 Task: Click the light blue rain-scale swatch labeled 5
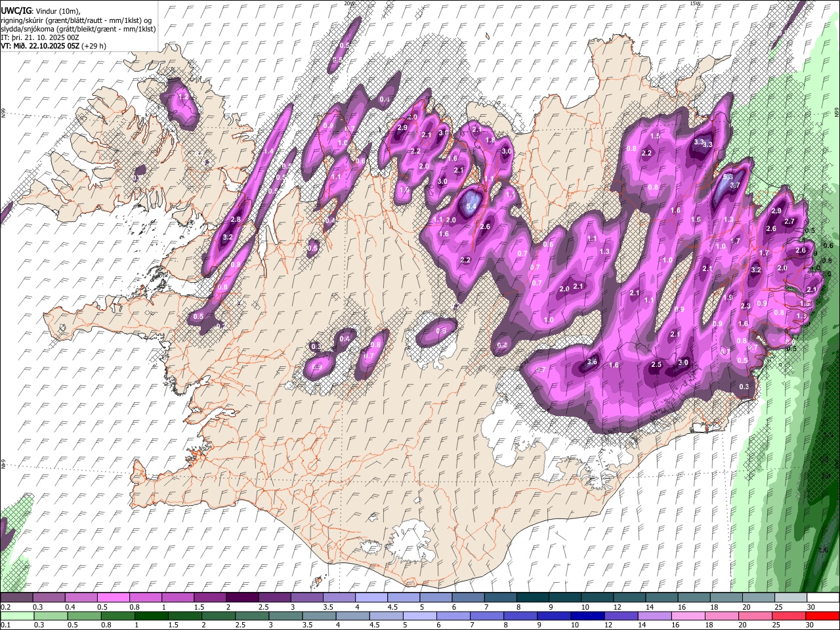419,616
